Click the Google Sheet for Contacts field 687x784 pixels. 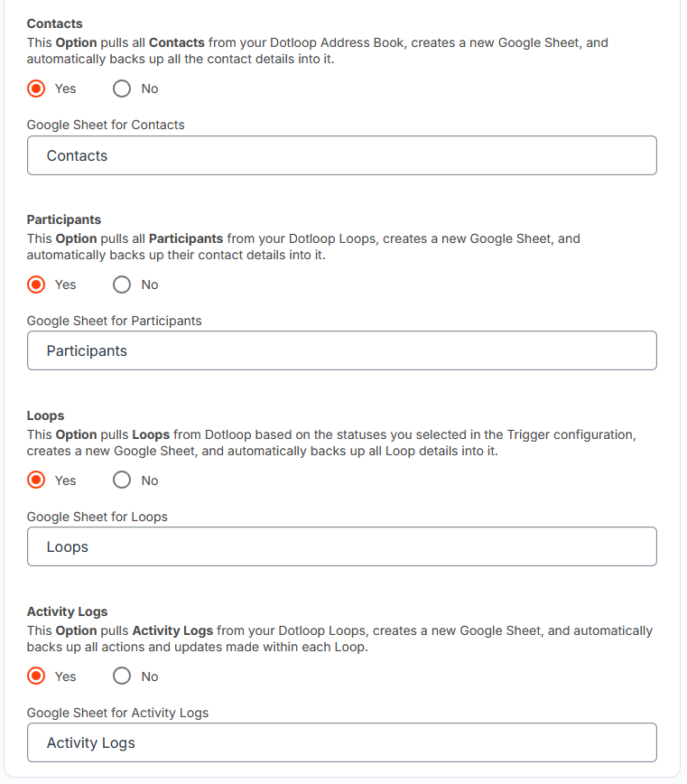341,154
